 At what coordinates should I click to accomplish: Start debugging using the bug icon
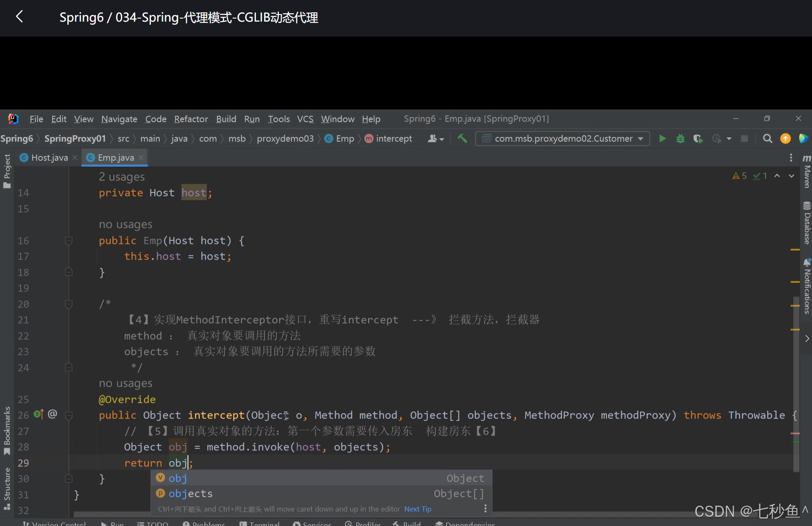680,138
